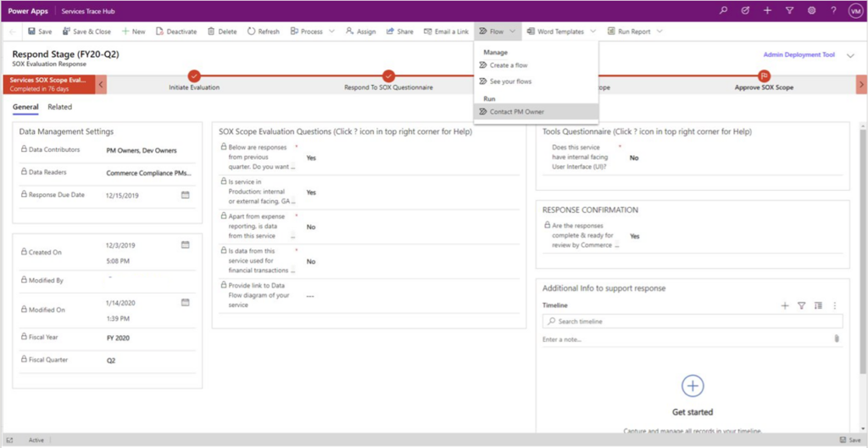868x448 pixels.
Task: Open the help question mark icon
Action: [833, 10]
